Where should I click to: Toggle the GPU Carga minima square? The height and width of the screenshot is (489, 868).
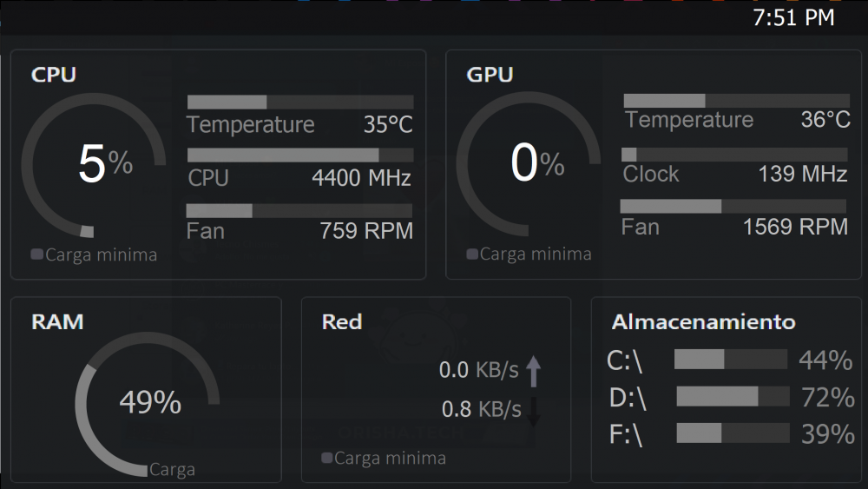tap(472, 254)
